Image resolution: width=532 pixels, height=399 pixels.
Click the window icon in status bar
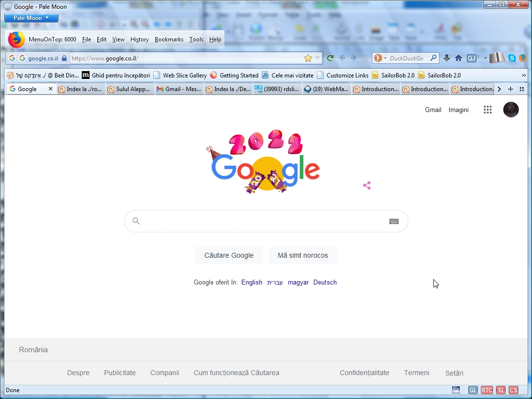pyautogui.click(x=456, y=390)
